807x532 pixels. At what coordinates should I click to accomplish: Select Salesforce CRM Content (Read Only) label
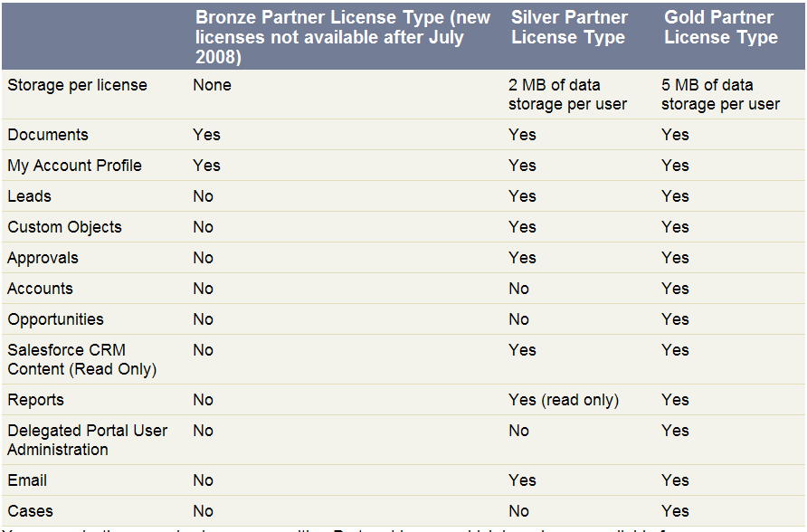(81, 359)
